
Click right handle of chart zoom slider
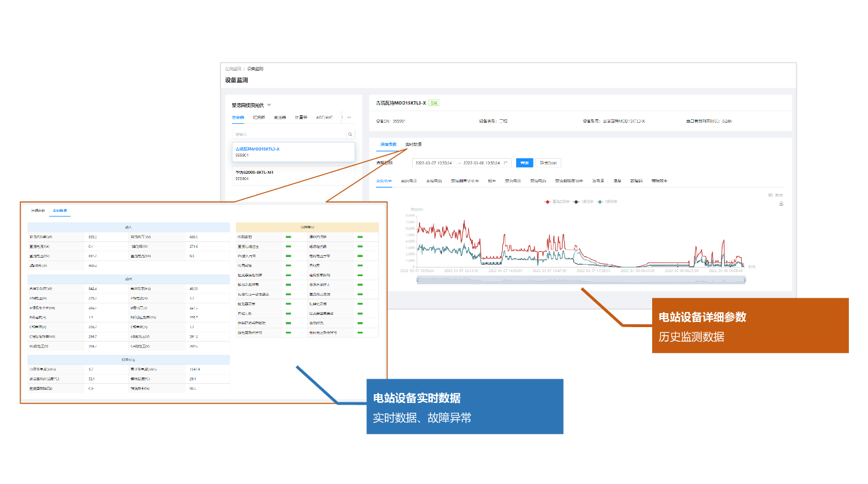tap(745, 280)
